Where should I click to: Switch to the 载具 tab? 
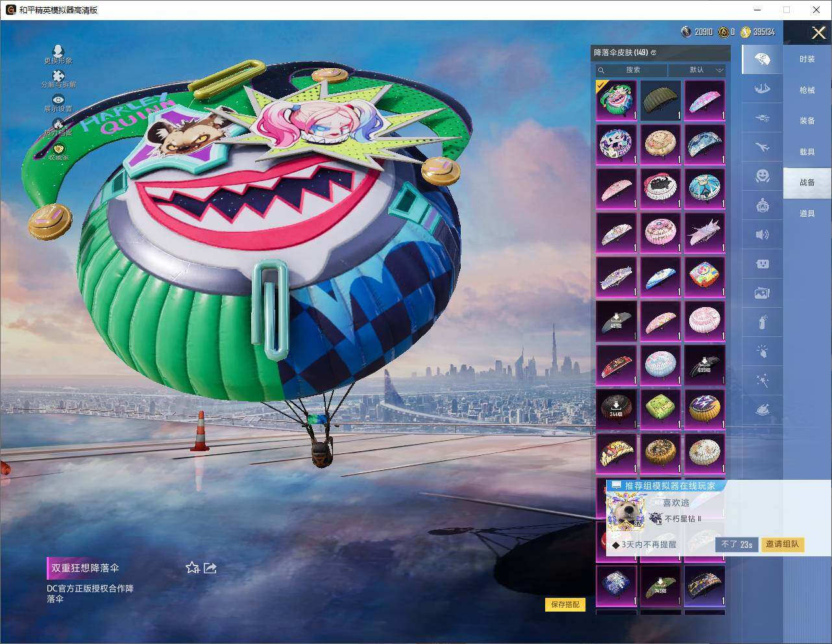pos(807,152)
